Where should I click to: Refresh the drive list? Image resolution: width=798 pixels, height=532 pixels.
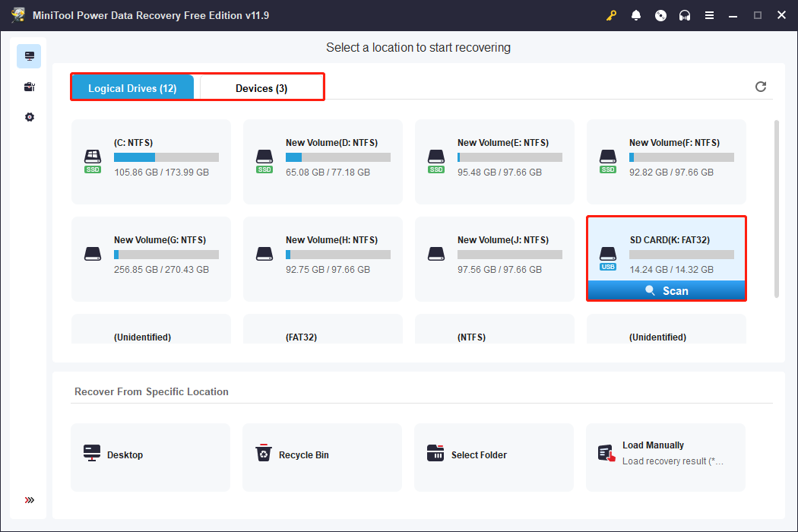pyautogui.click(x=761, y=87)
